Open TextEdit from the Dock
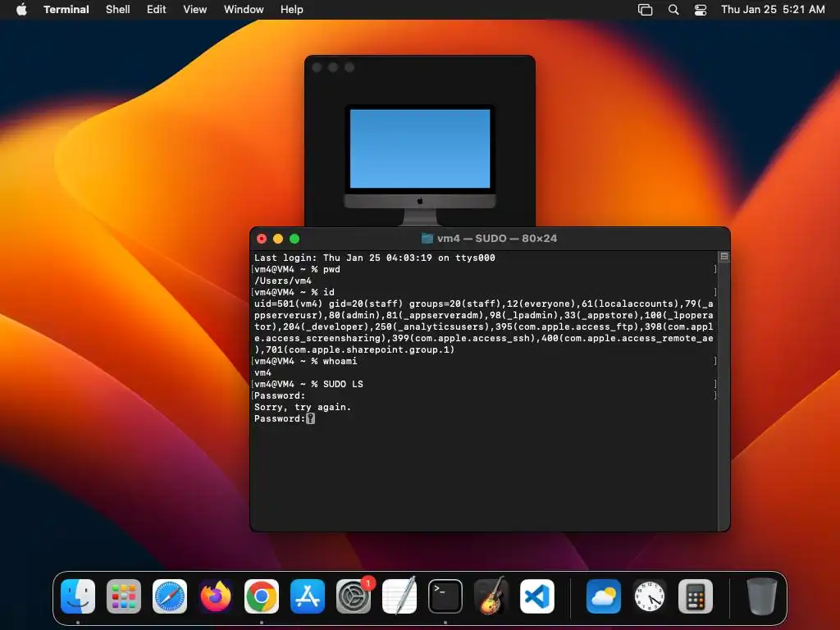840x630 pixels. [399, 596]
